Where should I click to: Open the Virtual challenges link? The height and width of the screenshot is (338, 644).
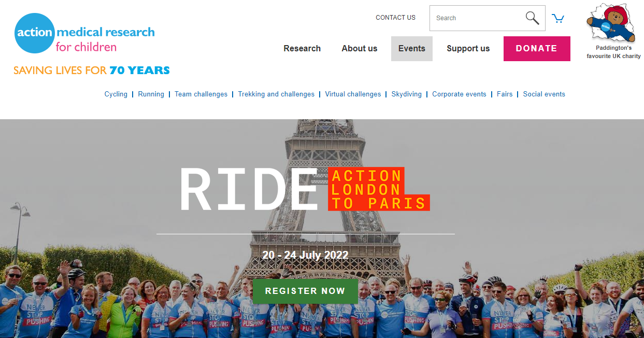353,94
